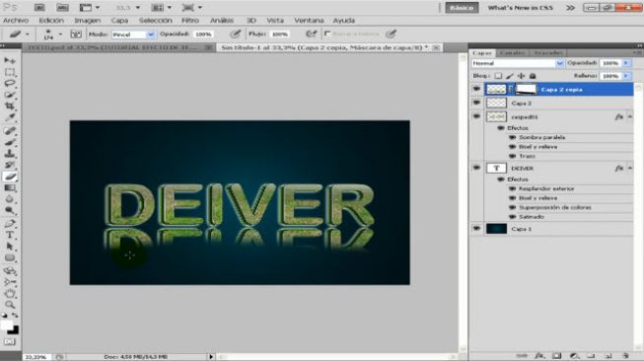Select the Move tool

click(10, 61)
